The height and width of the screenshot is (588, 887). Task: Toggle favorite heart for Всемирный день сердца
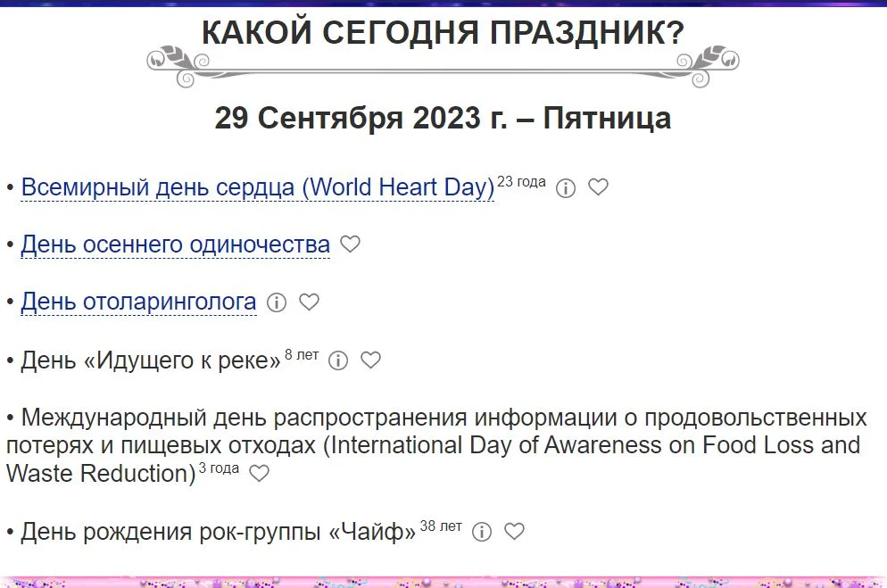pyautogui.click(x=599, y=187)
